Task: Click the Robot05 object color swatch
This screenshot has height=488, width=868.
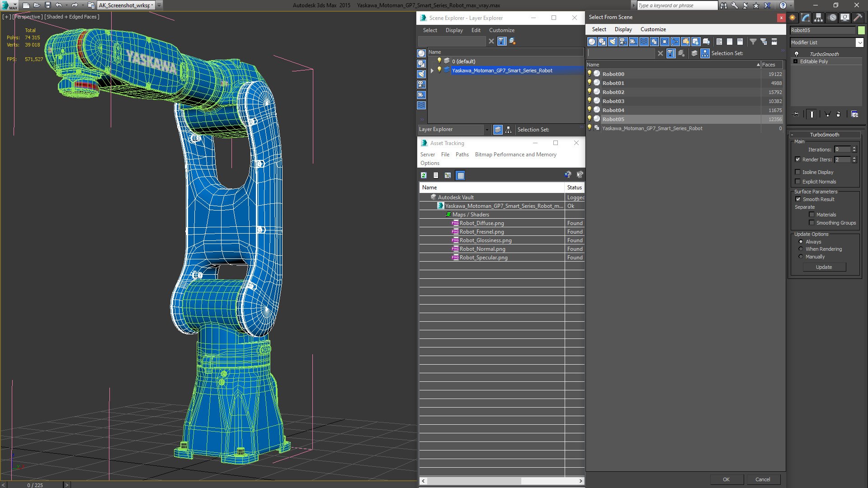Action: tap(861, 30)
